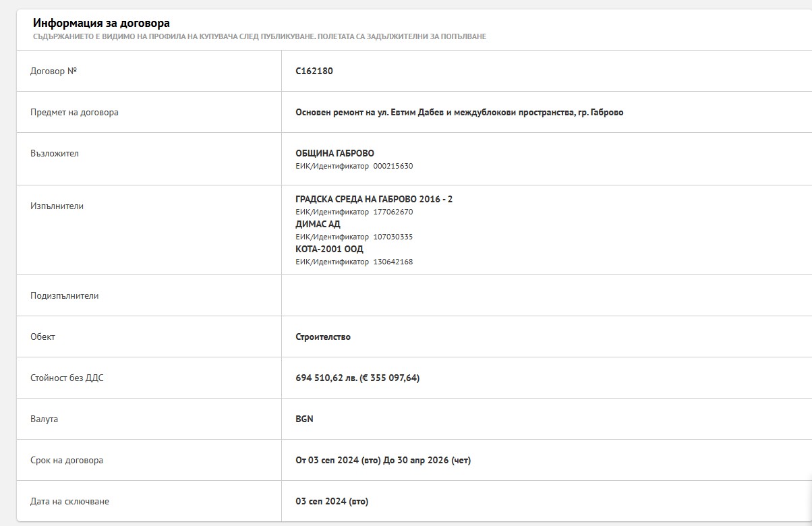The image size is (812, 526).
Task: Click the Изпълнители row label
Action: click(x=57, y=206)
